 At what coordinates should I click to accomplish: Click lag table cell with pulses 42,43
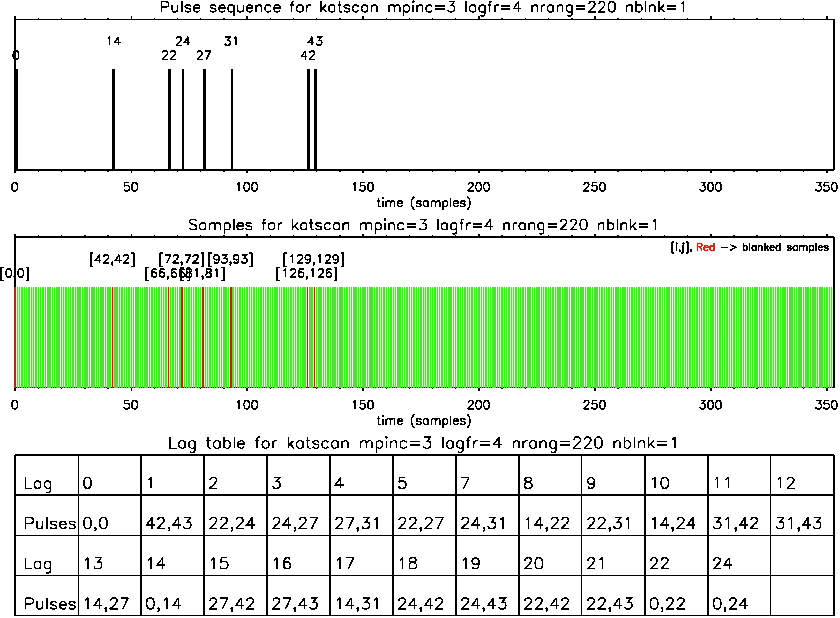(x=169, y=523)
